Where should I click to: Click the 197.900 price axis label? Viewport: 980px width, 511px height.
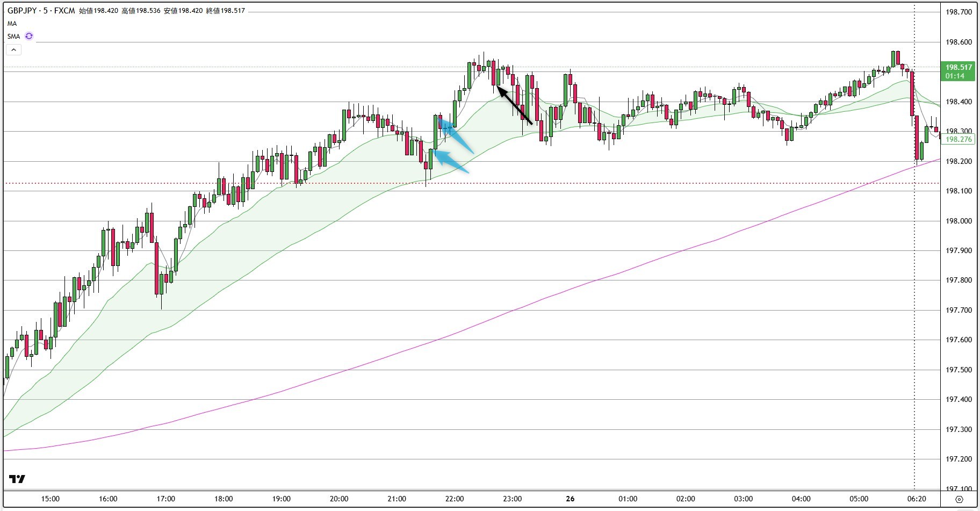pyautogui.click(x=959, y=250)
